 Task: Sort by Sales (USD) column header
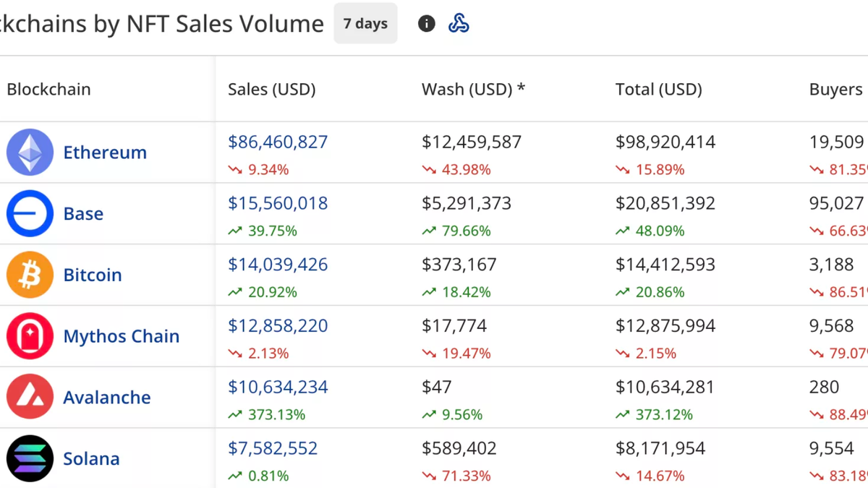(x=272, y=90)
